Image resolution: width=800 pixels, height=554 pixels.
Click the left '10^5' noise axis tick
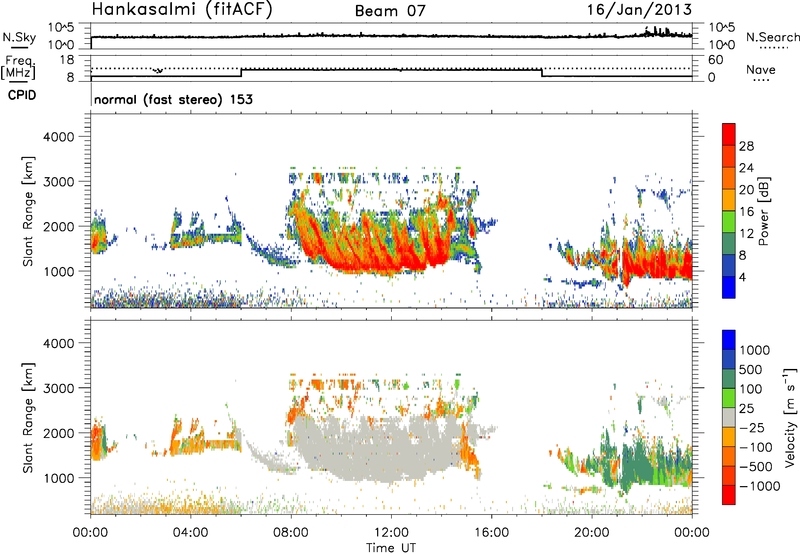(x=61, y=28)
